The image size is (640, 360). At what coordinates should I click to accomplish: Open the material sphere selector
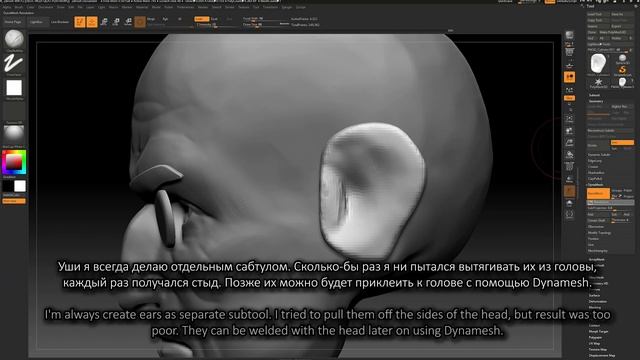coord(14,134)
